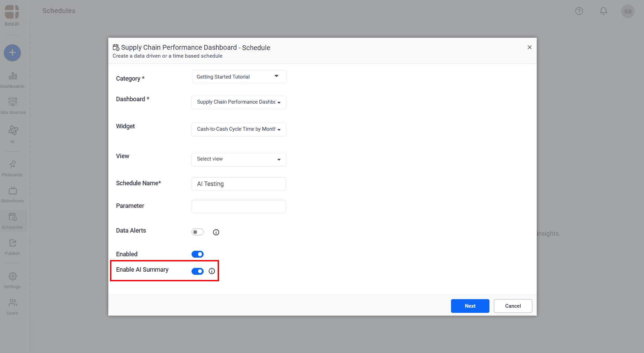Disable the Enabled toggle switch
Screen dimensions: 644x353
[x=197, y=254]
